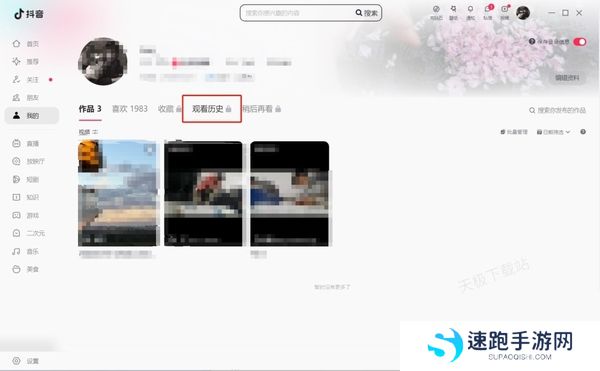Select the 我的 profile sidebar item

coord(32,116)
